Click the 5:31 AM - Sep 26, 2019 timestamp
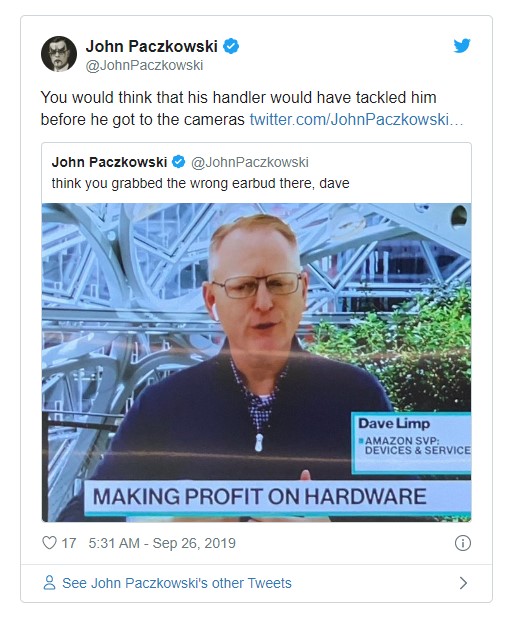Image resolution: width=507 pixels, height=617 pixels. click(x=162, y=543)
